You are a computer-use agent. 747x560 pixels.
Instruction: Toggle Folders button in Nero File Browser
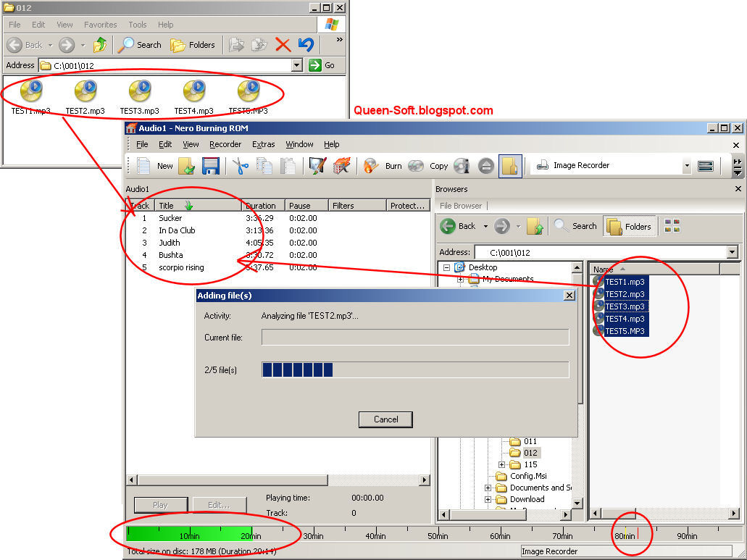(x=630, y=226)
